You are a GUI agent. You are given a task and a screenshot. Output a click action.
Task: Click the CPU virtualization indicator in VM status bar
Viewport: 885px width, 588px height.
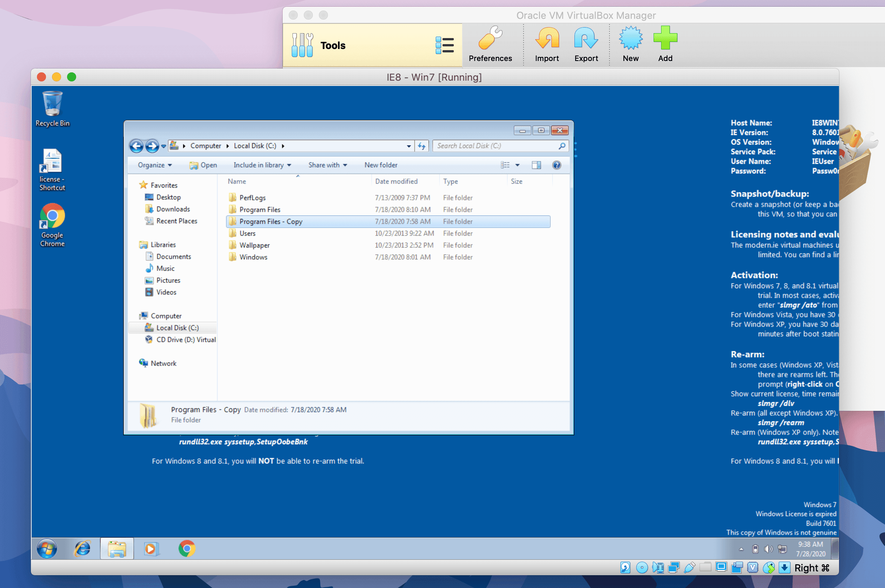753,567
